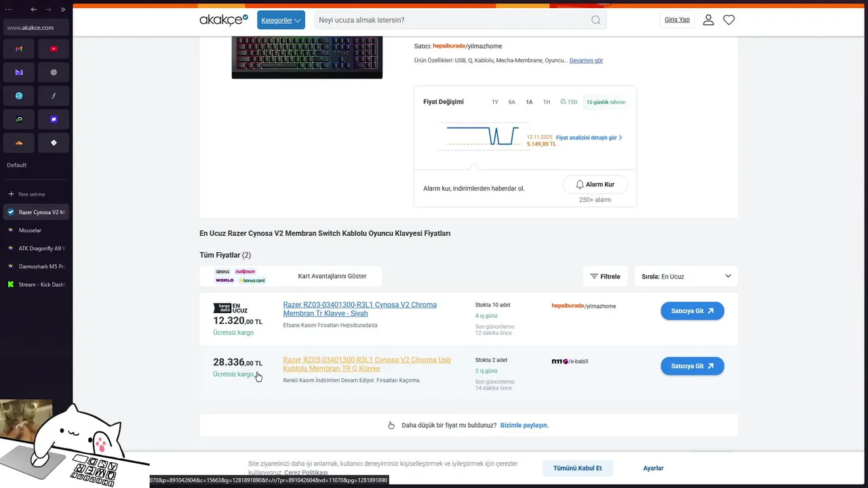Click n11 logo in second price row

[x=559, y=361]
